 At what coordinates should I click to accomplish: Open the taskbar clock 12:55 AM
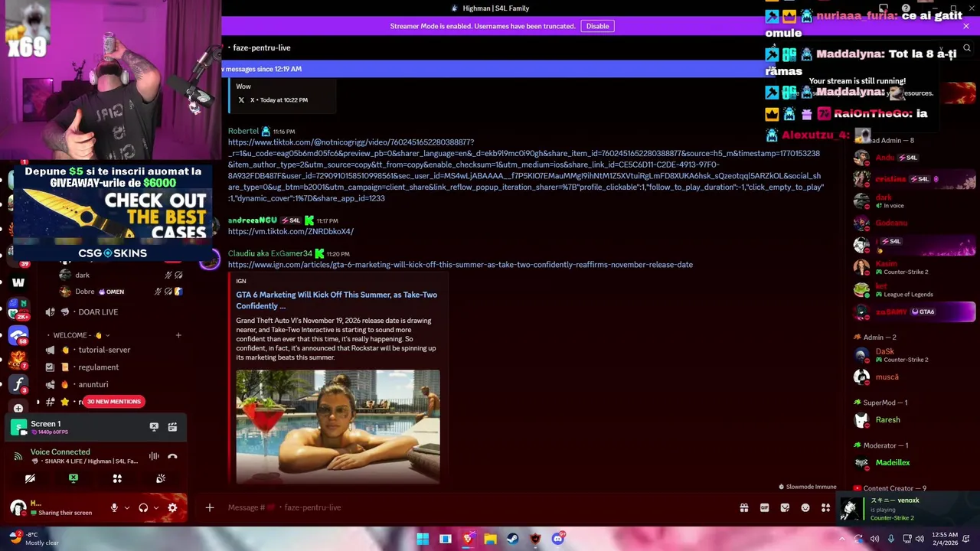point(945,539)
